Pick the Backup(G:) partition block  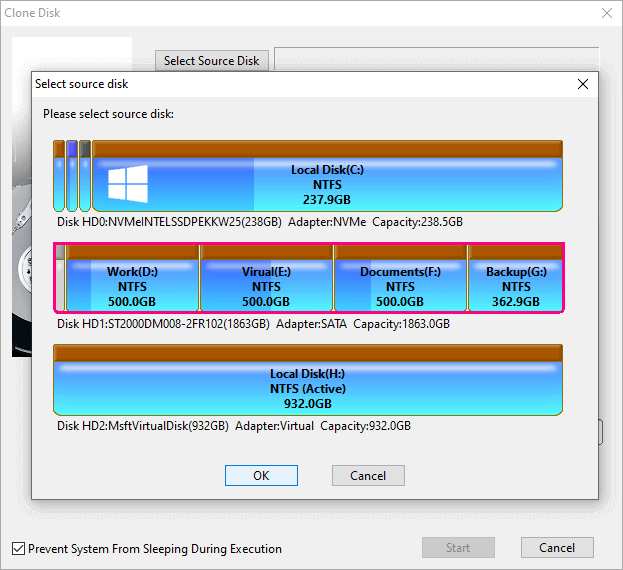coord(515,286)
